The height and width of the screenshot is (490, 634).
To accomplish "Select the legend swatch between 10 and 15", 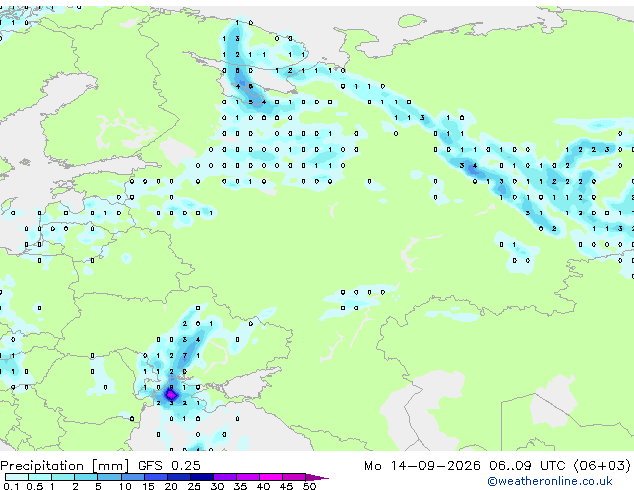I will point(133,477).
